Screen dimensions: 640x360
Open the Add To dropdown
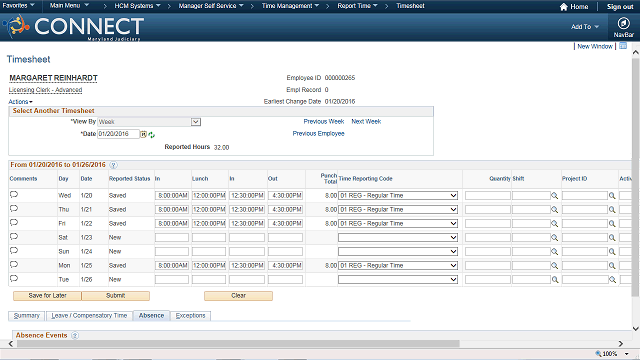[x=585, y=27]
